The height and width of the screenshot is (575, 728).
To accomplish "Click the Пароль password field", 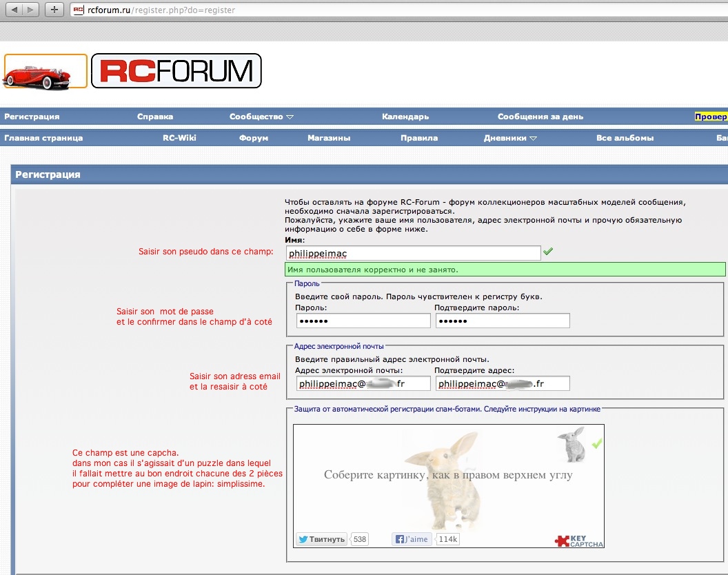I will 363,321.
